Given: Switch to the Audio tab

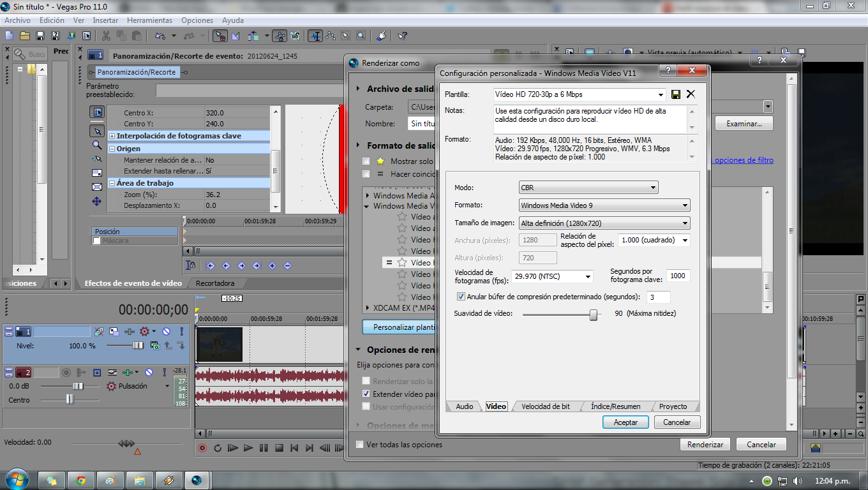Looking at the screenshot, I should (x=464, y=406).
